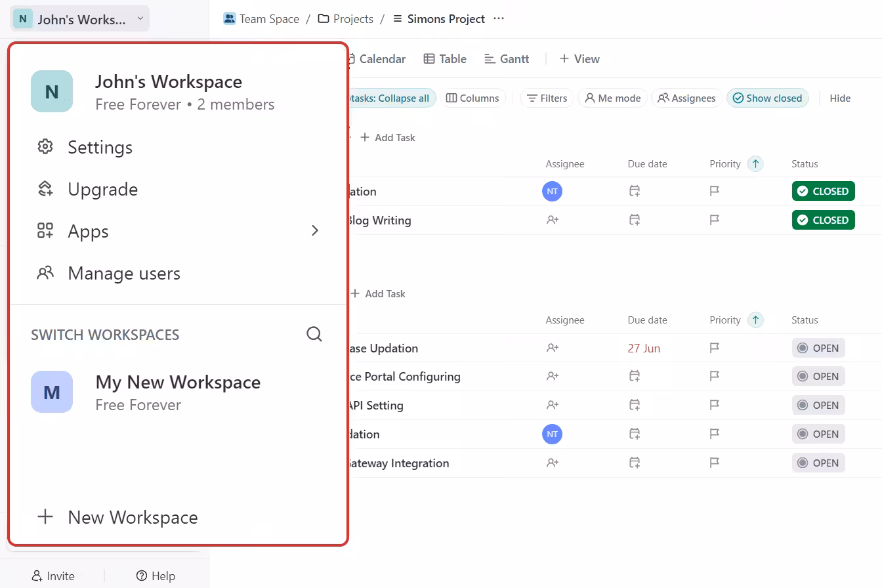Toggle the Assignees filter

(x=686, y=98)
